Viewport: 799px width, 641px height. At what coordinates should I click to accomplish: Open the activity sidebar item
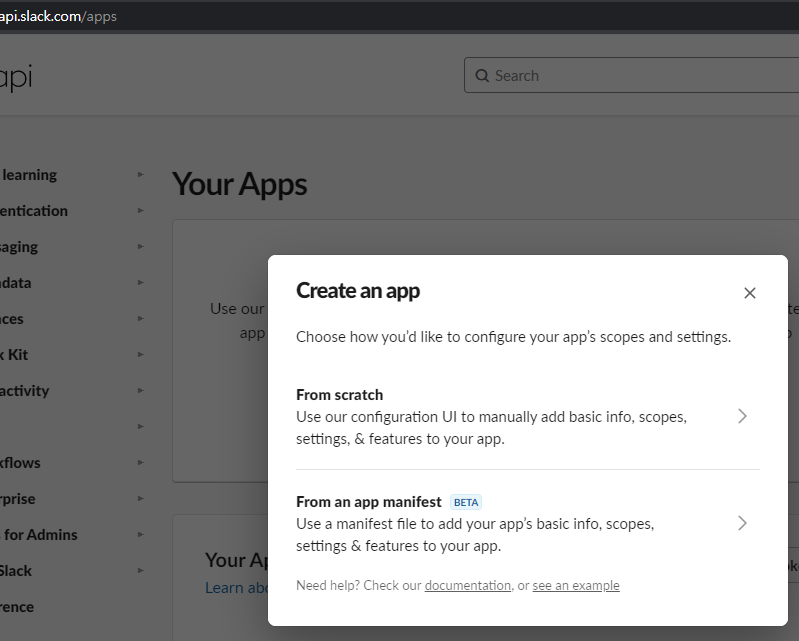coord(24,391)
